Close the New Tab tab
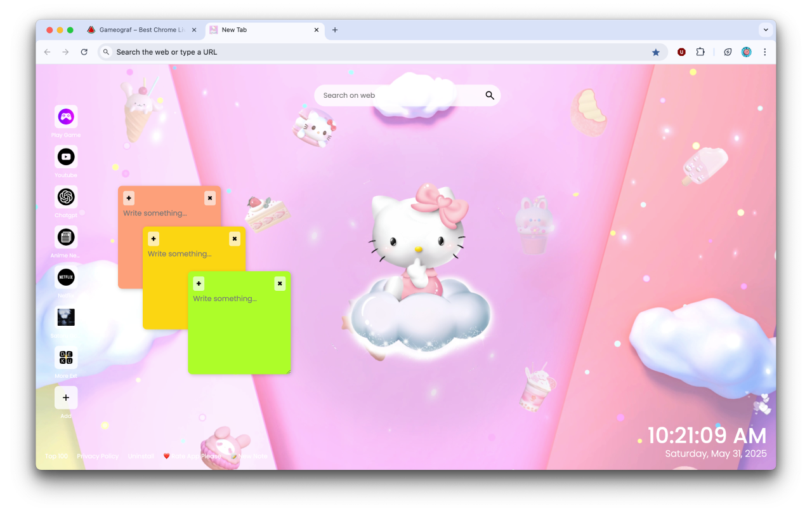The width and height of the screenshot is (812, 508). pyautogui.click(x=316, y=30)
